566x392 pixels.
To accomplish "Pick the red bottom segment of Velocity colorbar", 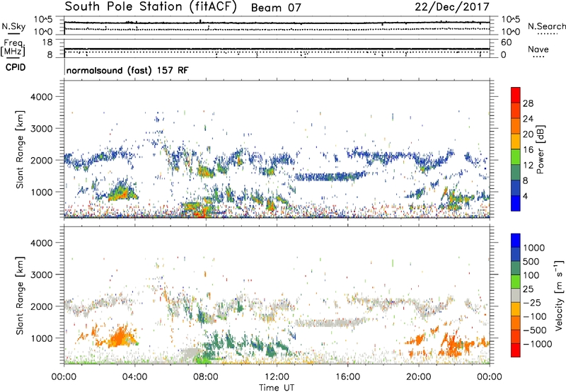I will click(x=516, y=350).
